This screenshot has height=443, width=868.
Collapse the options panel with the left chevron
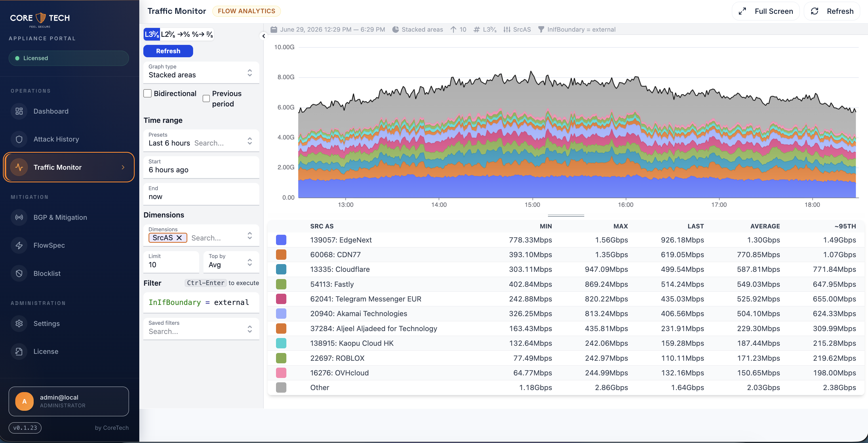[264, 36]
